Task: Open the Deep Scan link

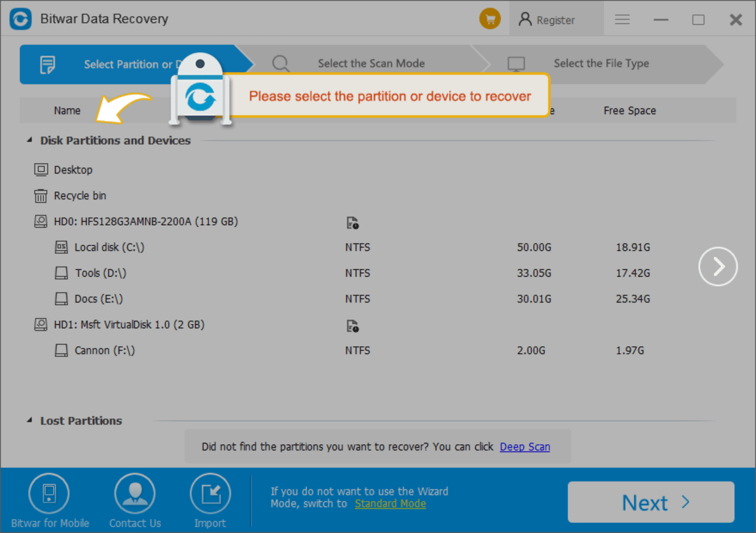Action: click(525, 447)
